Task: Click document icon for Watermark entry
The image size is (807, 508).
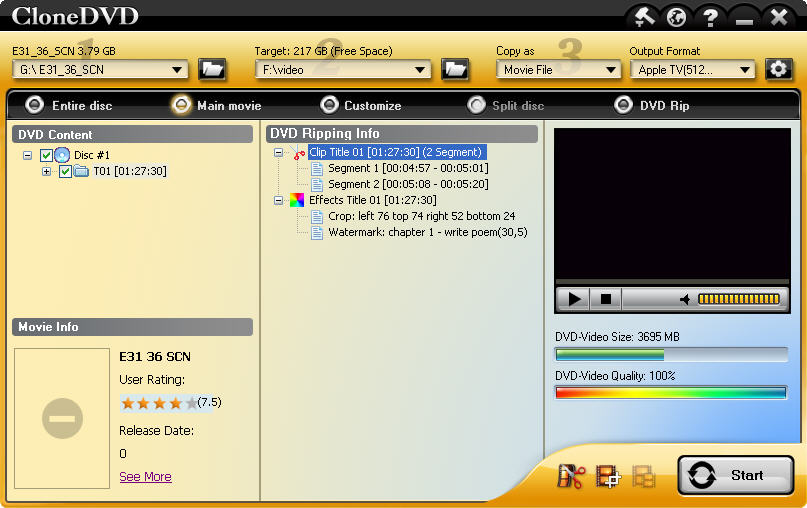Action: coord(317,233)
